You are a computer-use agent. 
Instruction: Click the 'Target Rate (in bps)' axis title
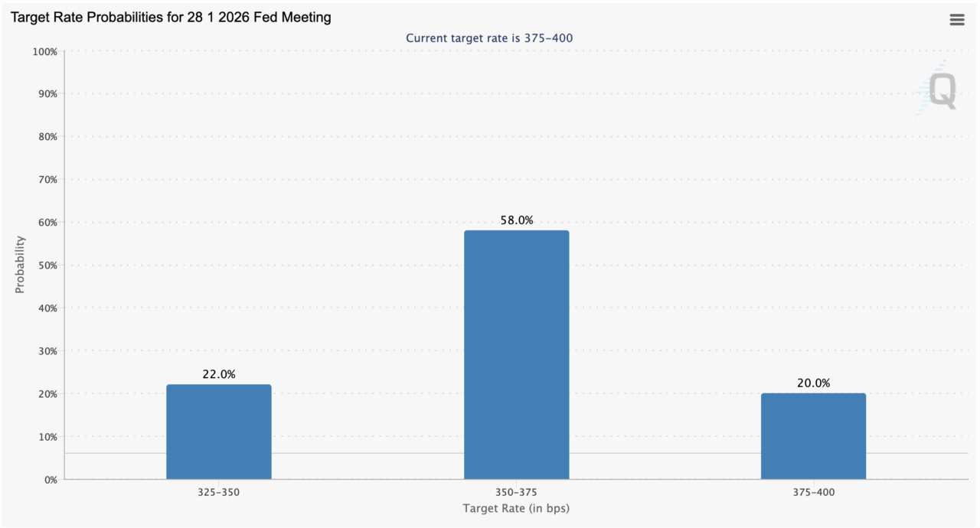[x=516, y=508]
